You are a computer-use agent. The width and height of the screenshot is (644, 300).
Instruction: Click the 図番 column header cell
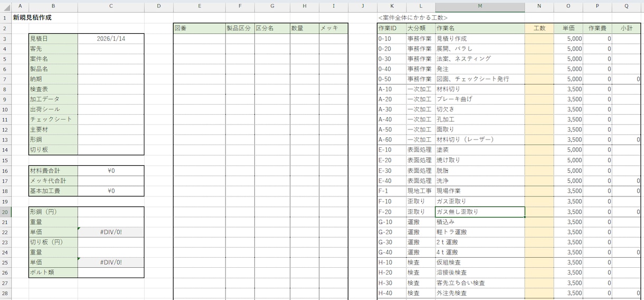(x=200, y=29)
